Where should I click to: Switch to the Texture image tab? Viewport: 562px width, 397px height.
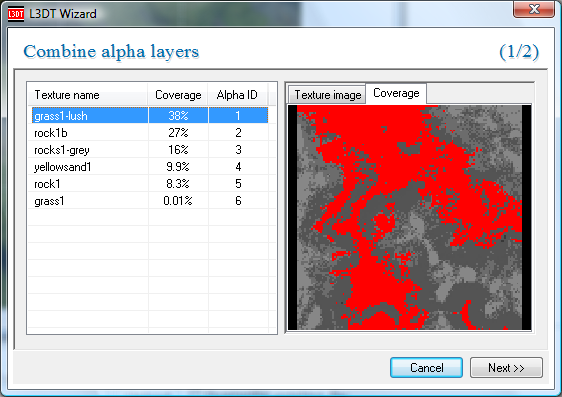pos(327,95)
